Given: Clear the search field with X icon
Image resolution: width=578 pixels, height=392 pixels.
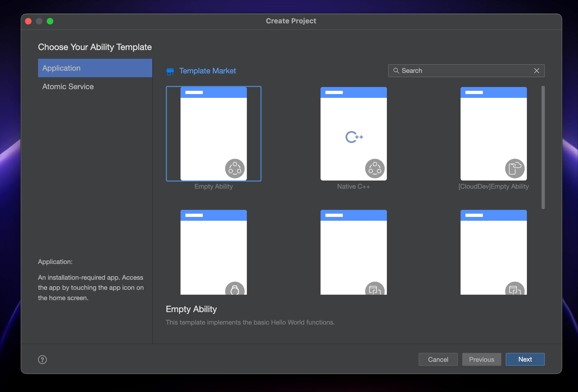Looking at the screenshot, I should 536,71.
